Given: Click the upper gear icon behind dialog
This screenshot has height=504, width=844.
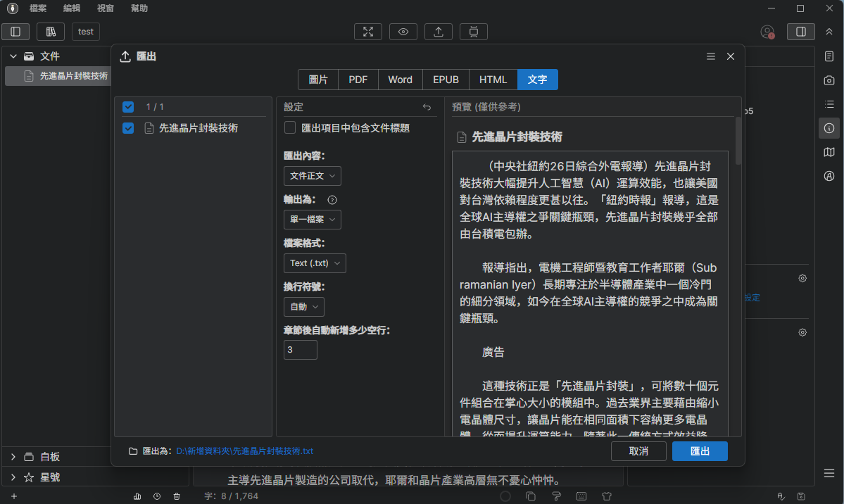Looking at the screenshot, I should (x=802, y=278).
